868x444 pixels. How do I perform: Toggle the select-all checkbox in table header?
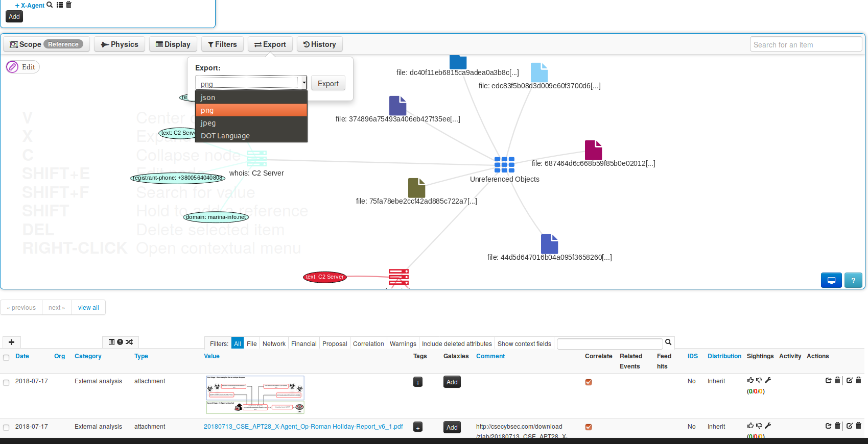coord(6,357)
